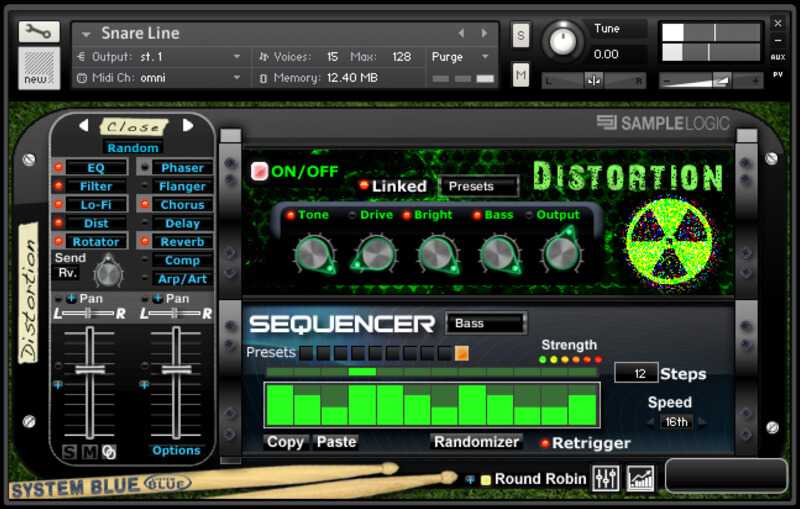Toggle the Drive sequencer LED
Image resolution: width=800 pixels, height=509 pixels.
coord(352,215)
